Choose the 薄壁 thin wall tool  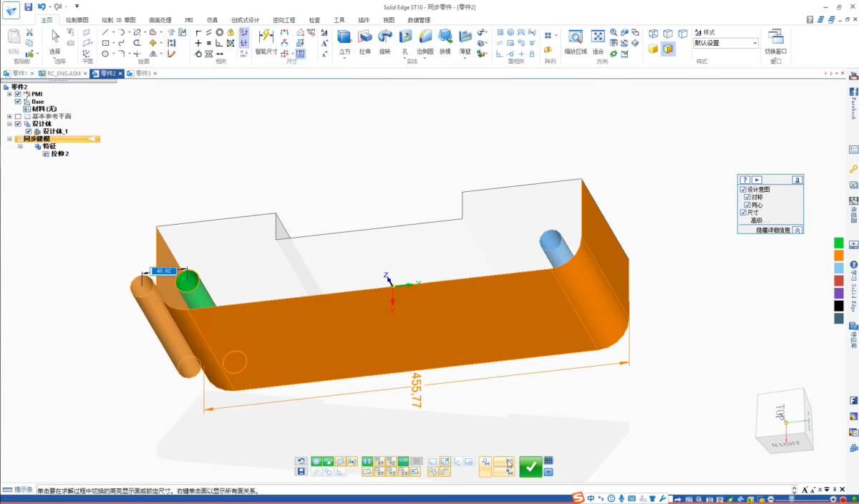pyautogui.click(x=465, y=42)
